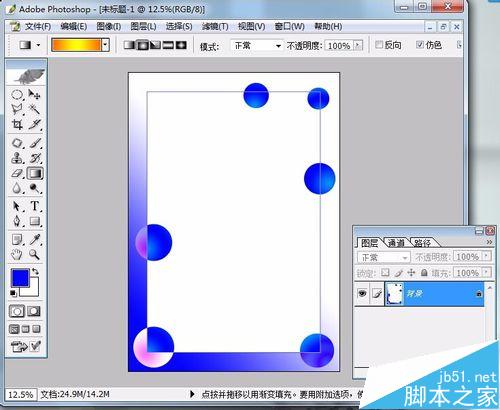Select the Zoom magnifier tool
Screen dimensions: 500x410
coord(34,255)
